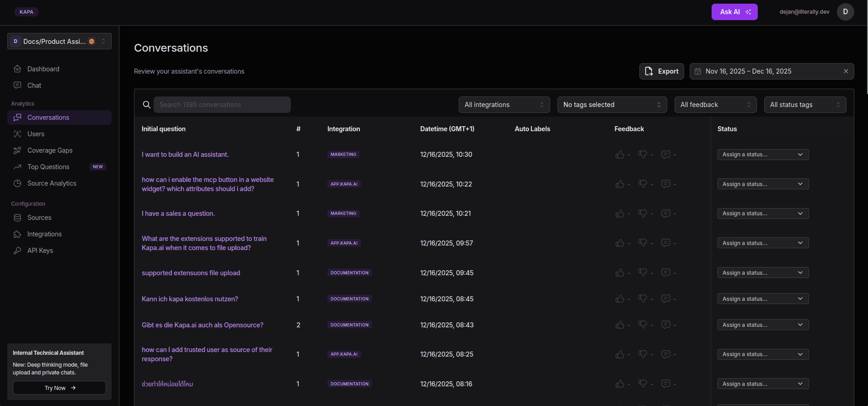The height and width of the screenshot is (406, 868).
Task: Open the All feedback filter dropdown
Action: pyautogui.click(x=716, y=105)
